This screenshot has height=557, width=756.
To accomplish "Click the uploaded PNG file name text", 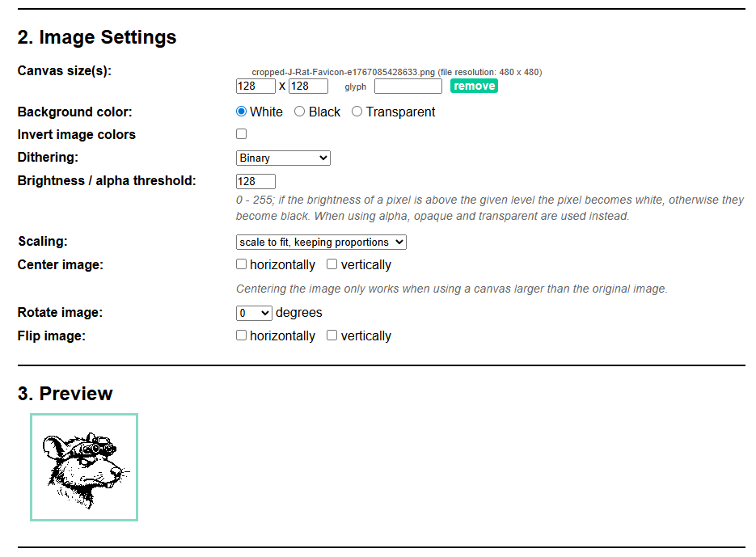I will click(342, 72).
